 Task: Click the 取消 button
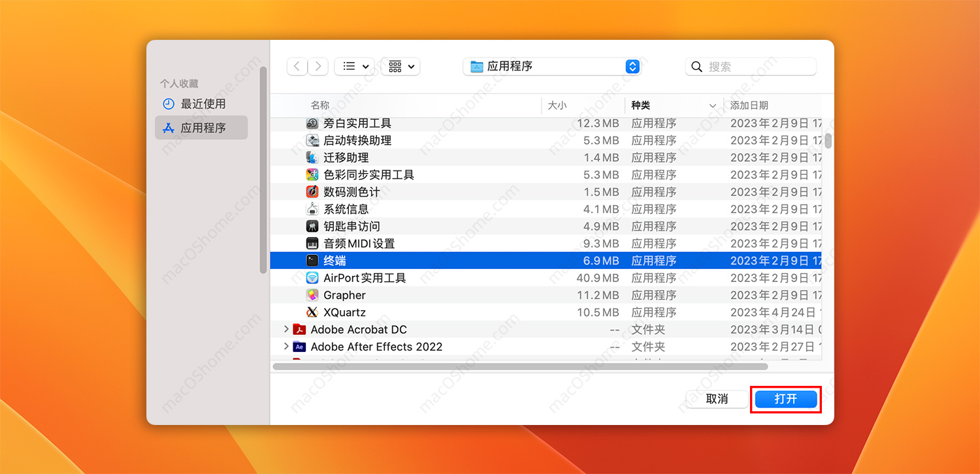tap(716, 399)
